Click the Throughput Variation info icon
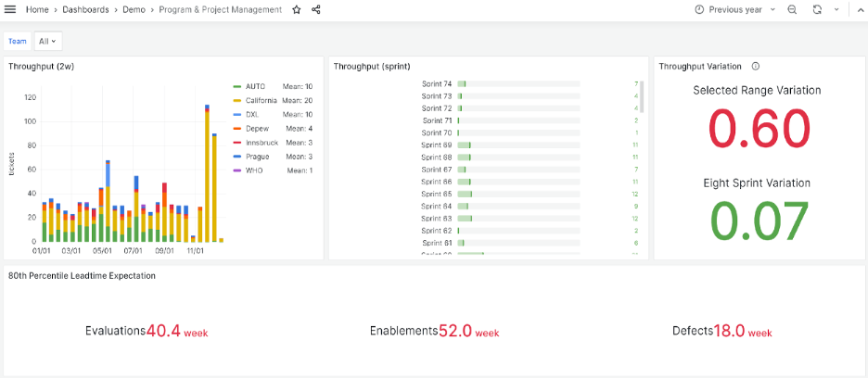The image size is (868, 378). [x=756, y=66]
